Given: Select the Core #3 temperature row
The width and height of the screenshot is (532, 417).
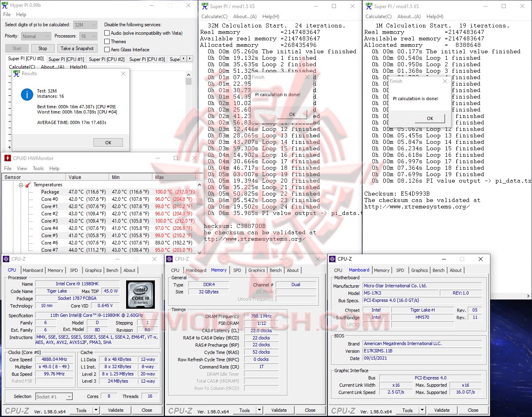Looking at the screenshot, I should tap(99, 221).
